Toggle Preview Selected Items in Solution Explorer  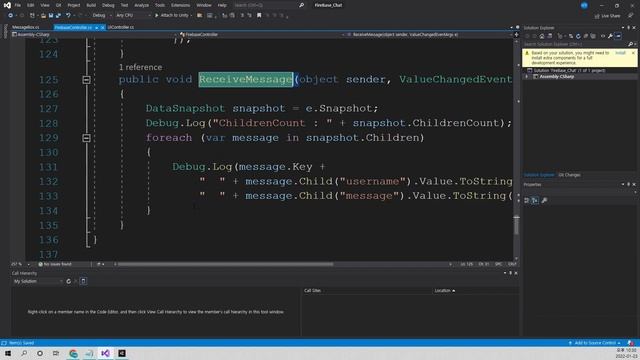(x=618, y=36)
